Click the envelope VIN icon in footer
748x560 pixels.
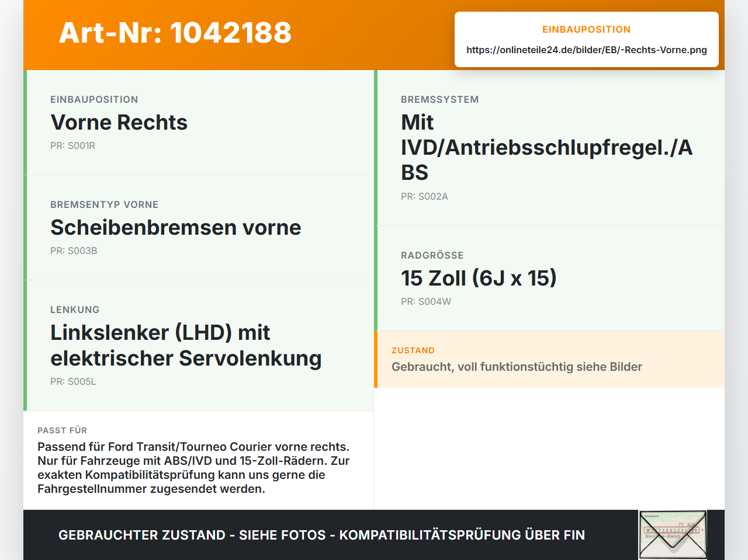pos(673,535)
